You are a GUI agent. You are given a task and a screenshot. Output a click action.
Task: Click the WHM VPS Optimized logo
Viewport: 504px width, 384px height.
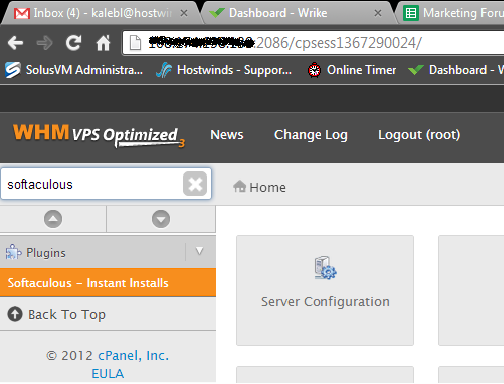99,135
